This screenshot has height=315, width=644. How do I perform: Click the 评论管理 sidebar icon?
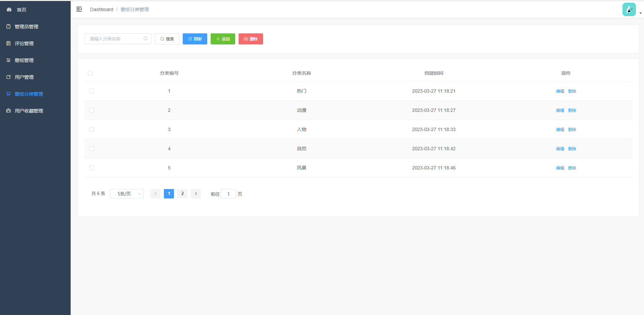point(8,43)
